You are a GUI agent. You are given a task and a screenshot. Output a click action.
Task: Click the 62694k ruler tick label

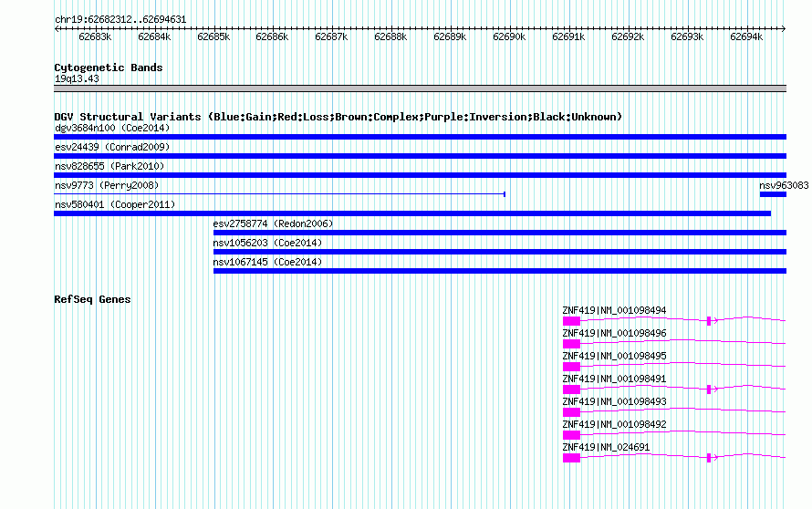pyautogui.click(x=746, y=36)
